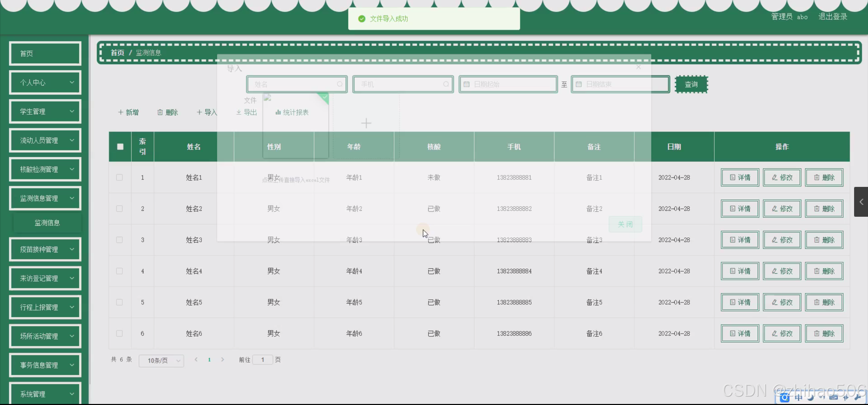This screenshot has width=868, height=405.
Task: Click the 导出 download icon button
Action: [x=247, y=112]
